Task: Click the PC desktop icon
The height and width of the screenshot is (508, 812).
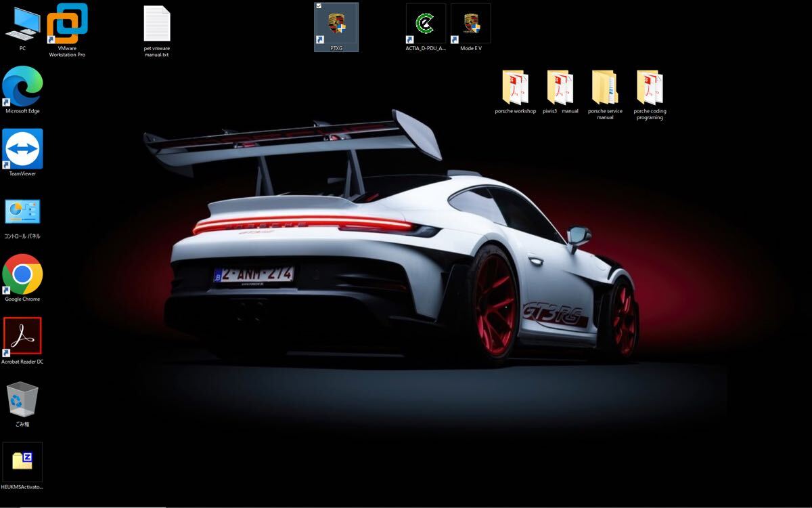Action: tap(22, 26)
